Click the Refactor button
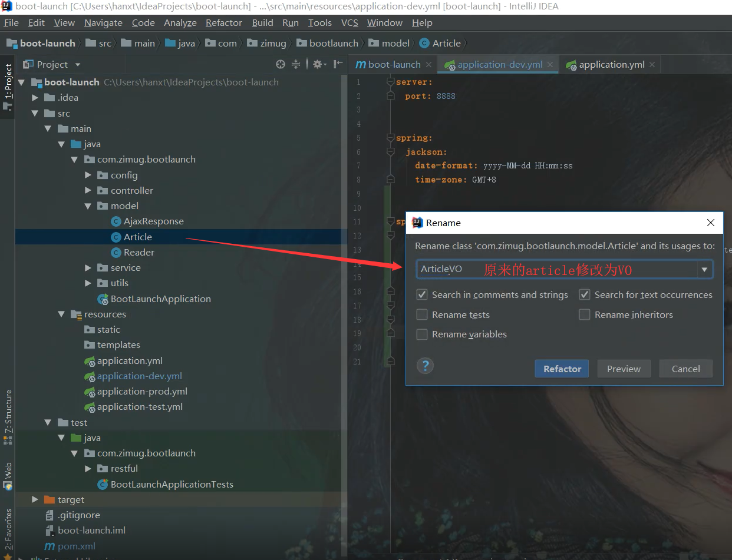Viewport: 732px width, 560px height. 562,369
